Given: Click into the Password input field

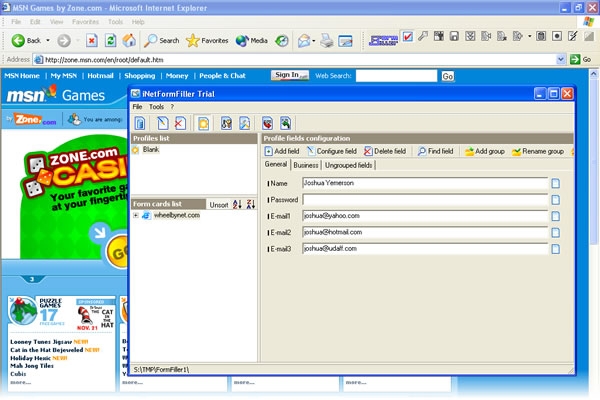Looking at the screenshot, I should (425, 199).
